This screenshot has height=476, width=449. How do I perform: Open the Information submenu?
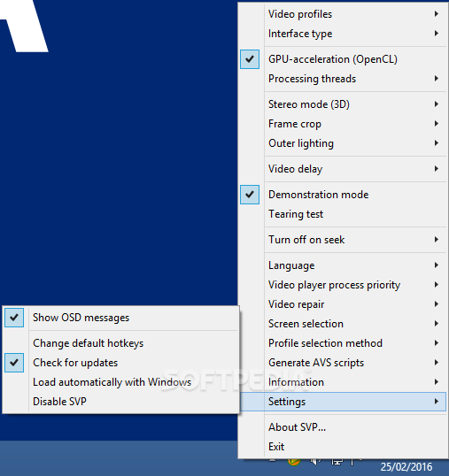pyautogui.click(x=343, y=382)
